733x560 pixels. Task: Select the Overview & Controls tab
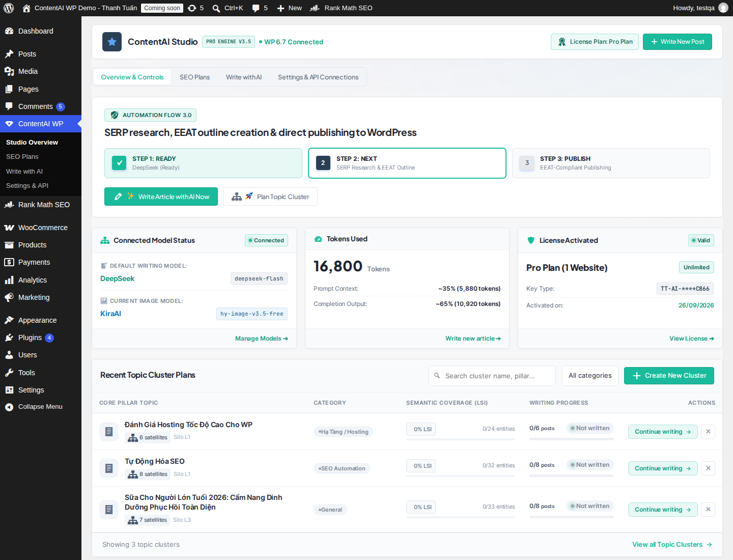132,77
